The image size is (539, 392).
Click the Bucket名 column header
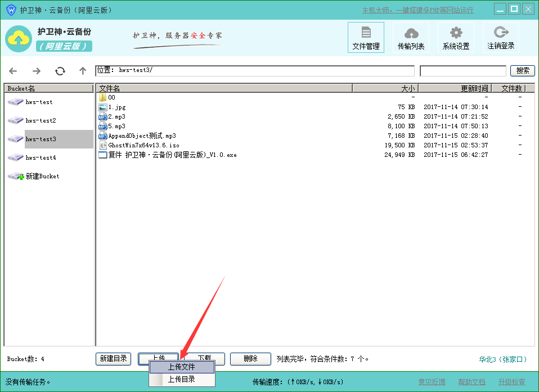point(49,88)
